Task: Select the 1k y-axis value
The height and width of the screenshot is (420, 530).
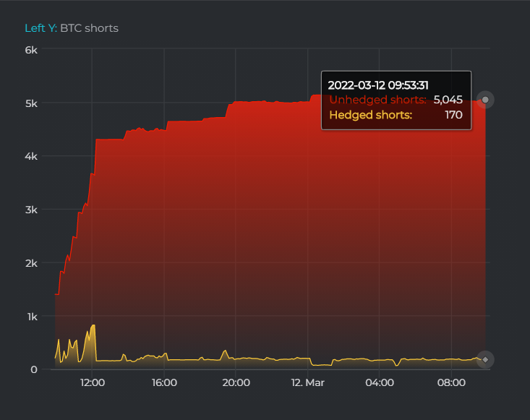Action: point(31,317)
